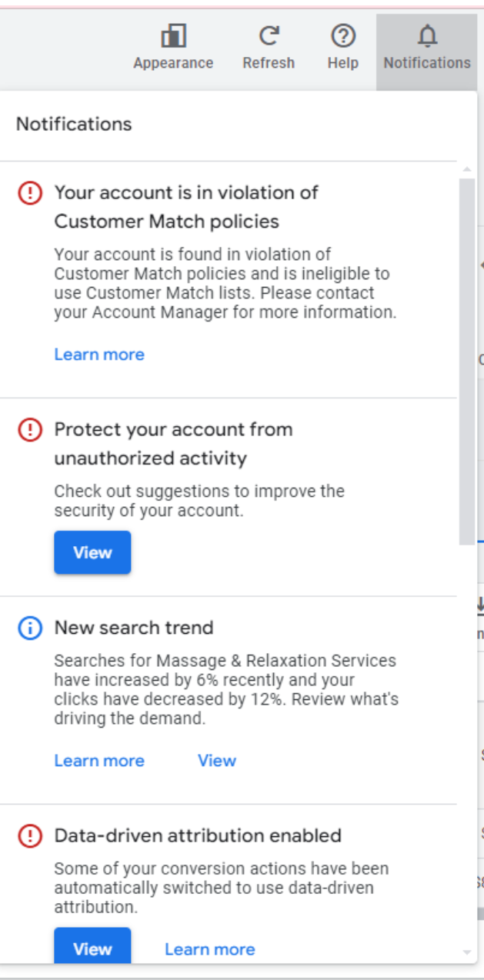Click red alert icon beside Customer Match violation
Screen dimensions: 484x980
click(x=29, y=193)
